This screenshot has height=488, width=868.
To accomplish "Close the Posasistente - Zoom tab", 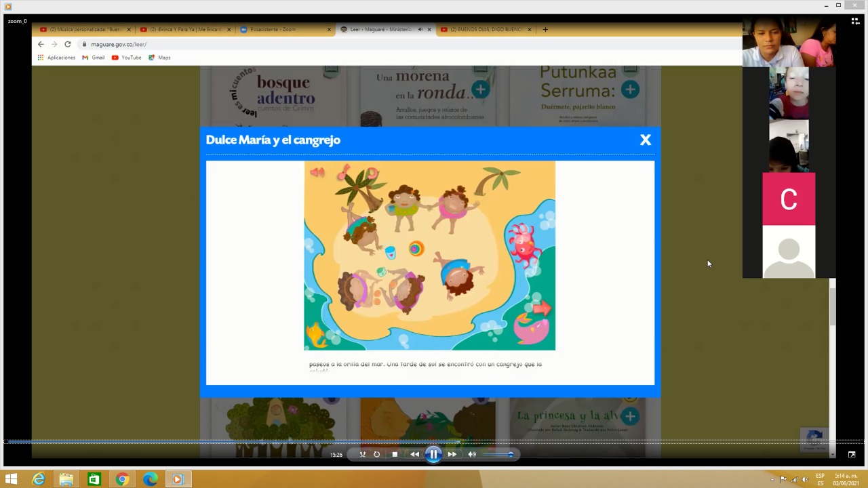I will coord(329,29).
